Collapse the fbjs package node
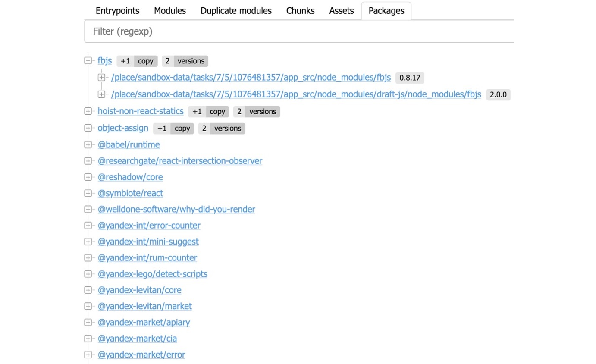Viewport: 596px width, 364px height. click(88, 61)
